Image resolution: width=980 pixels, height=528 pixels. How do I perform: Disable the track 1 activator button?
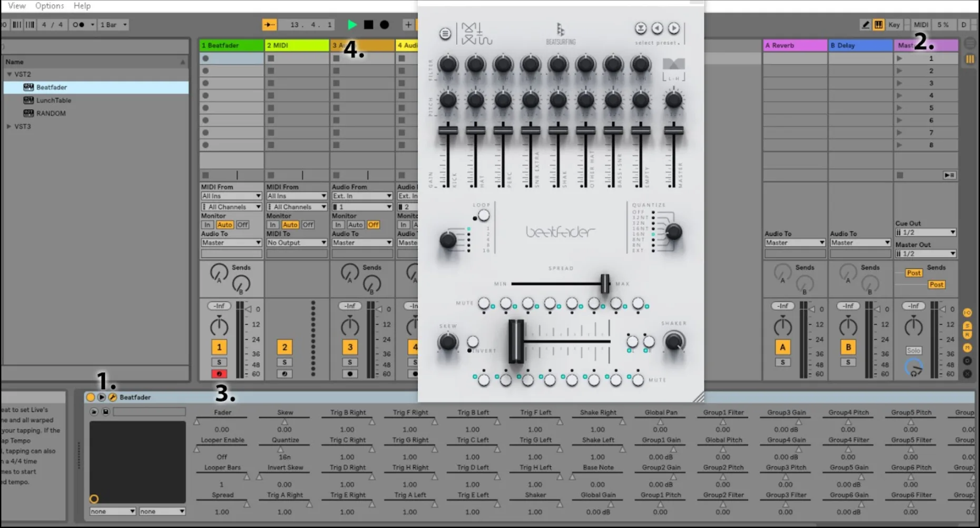(x=219, y=347)
